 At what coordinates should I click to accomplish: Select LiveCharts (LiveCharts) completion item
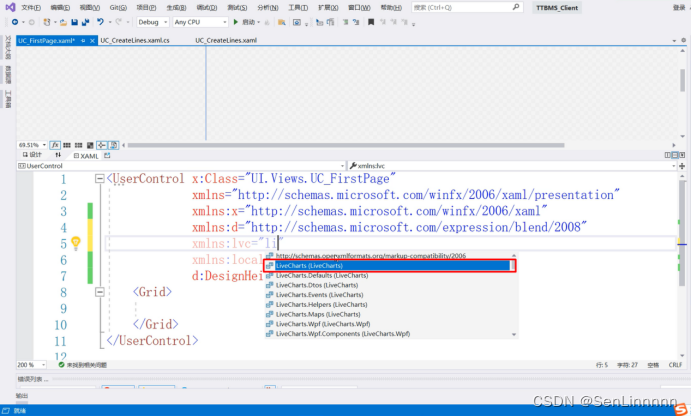[390, 266]
